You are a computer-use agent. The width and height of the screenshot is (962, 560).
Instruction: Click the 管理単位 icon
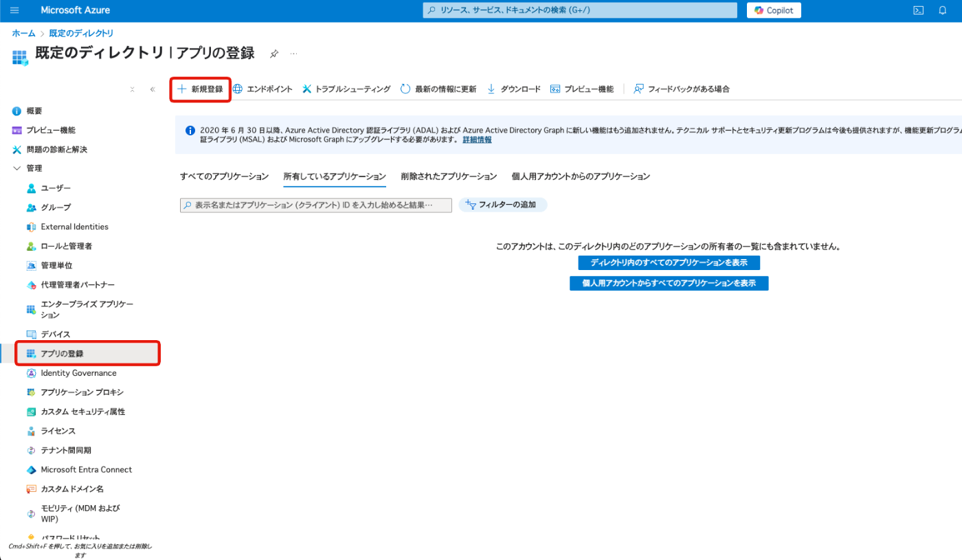coord(31,265)
